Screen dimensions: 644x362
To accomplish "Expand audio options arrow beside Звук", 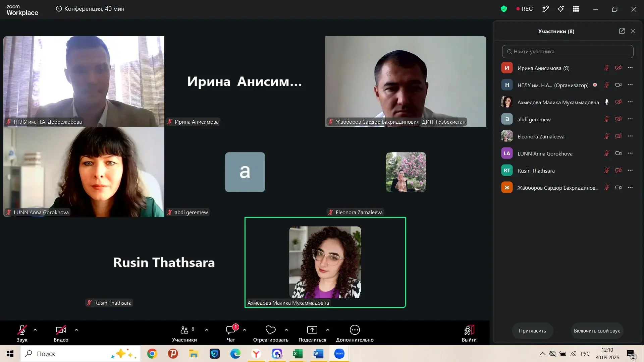I will pyautogui.click(x=35, y=330).
